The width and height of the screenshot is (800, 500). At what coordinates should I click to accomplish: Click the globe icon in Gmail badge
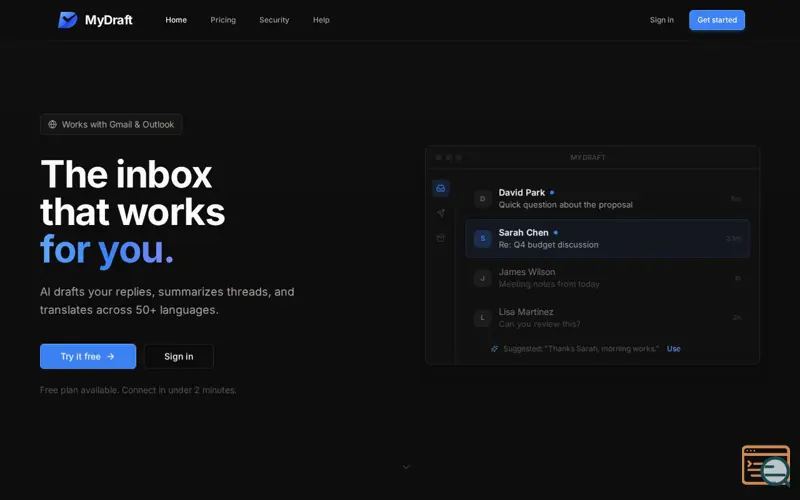pos(53,124)
